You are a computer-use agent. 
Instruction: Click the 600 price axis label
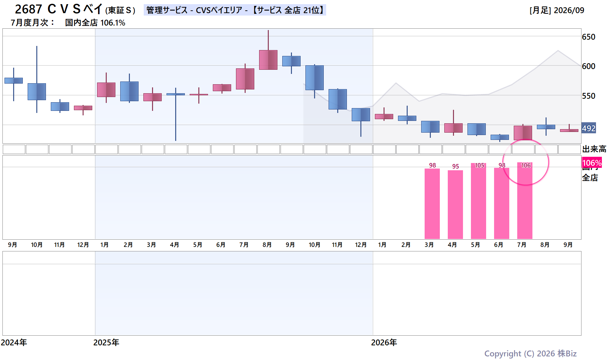[589, 66]
